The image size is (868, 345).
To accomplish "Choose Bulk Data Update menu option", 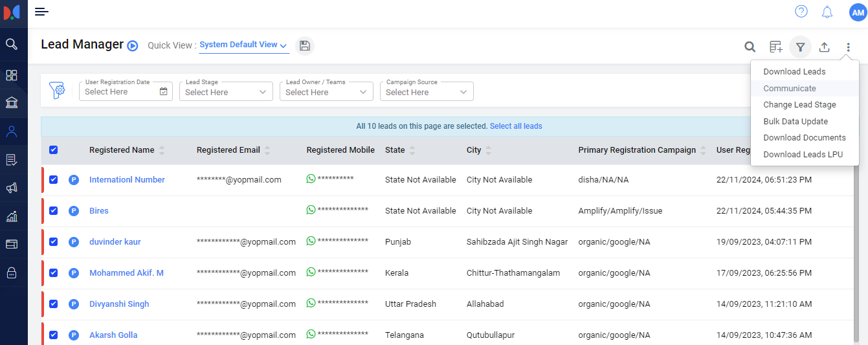I will pyautogui.click(x=796, y=121).
